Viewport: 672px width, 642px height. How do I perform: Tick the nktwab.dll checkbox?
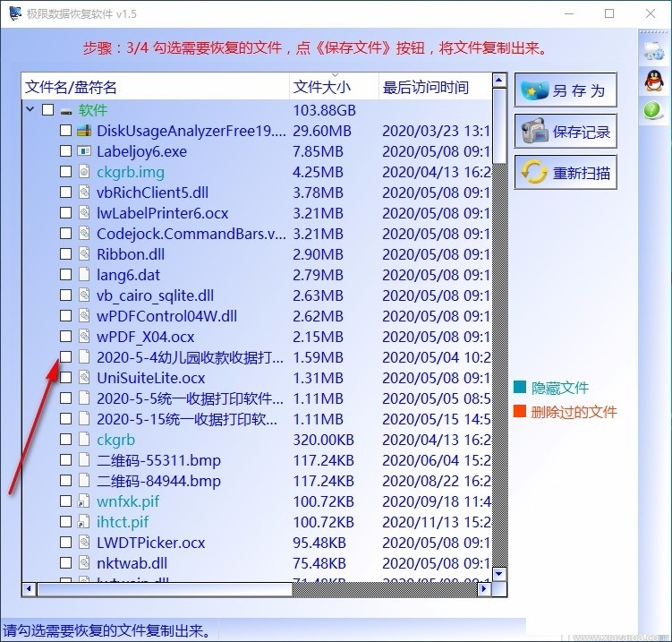coord(65,562)
